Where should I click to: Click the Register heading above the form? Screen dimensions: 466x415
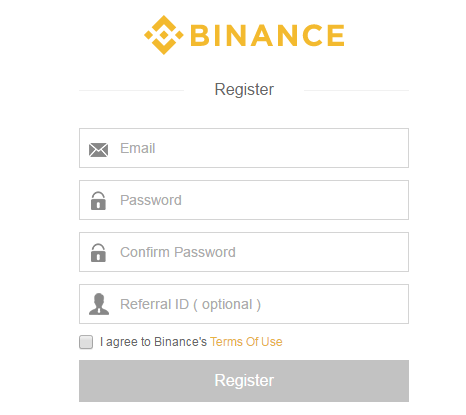click(x=244, y=90)
